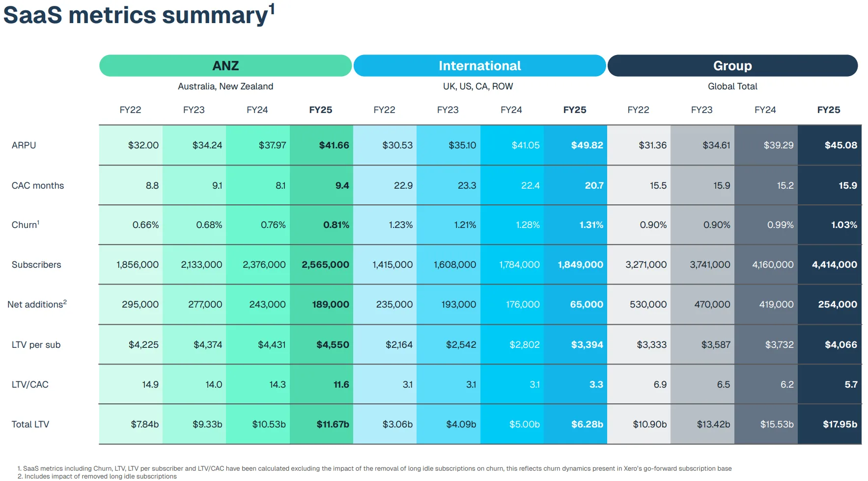The image size is (868, 481).
Task: Click the green ANZ header pill
Action: point(225,66)
